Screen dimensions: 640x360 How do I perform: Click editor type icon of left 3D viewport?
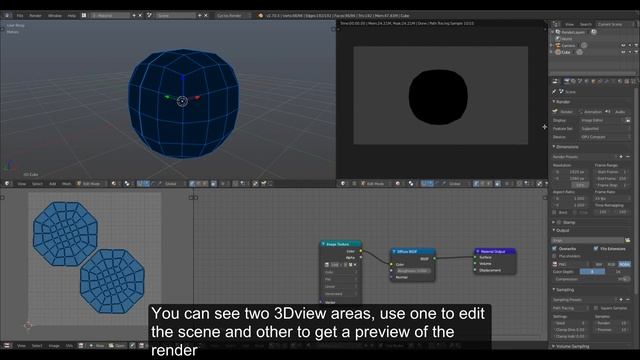(x=7, y=184)
